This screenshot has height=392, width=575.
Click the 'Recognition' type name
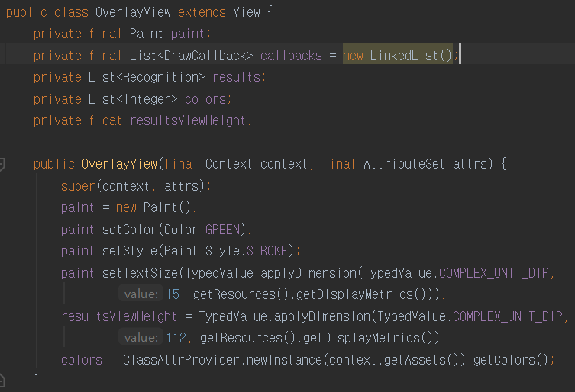160,77
